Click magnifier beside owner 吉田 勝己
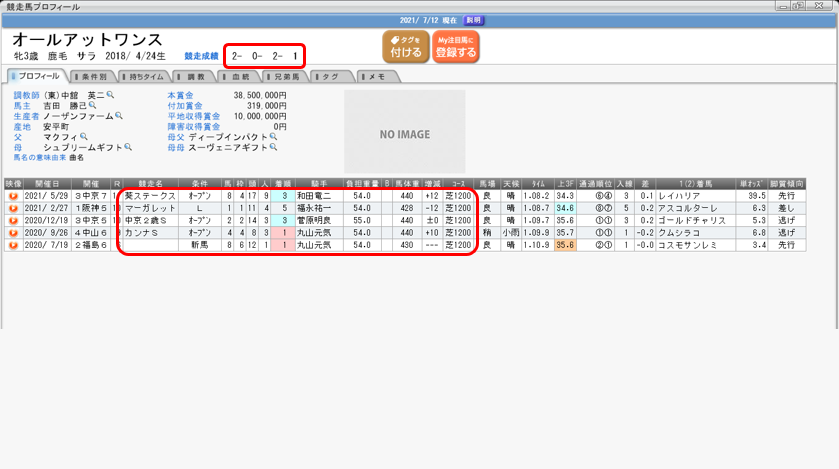The image size is (839, 469). 94,105
